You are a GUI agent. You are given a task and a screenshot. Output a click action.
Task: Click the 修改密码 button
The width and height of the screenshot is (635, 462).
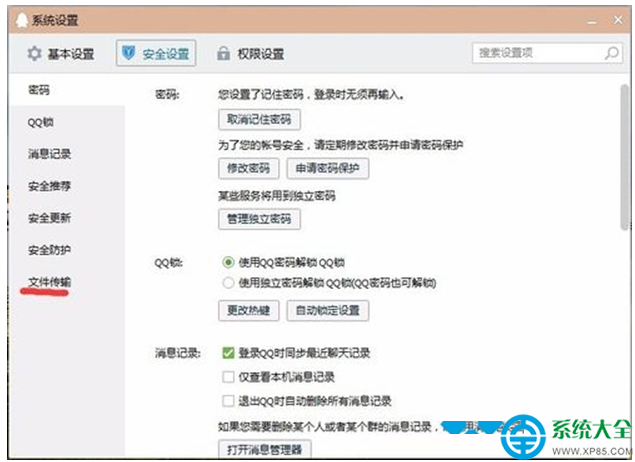(249, 168)
